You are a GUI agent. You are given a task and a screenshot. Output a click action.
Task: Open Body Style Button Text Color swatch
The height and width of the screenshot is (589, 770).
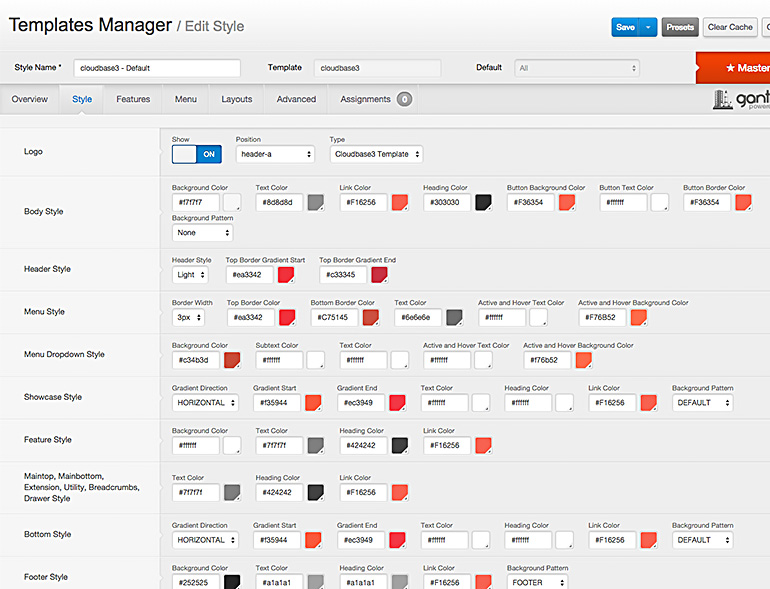660,202
